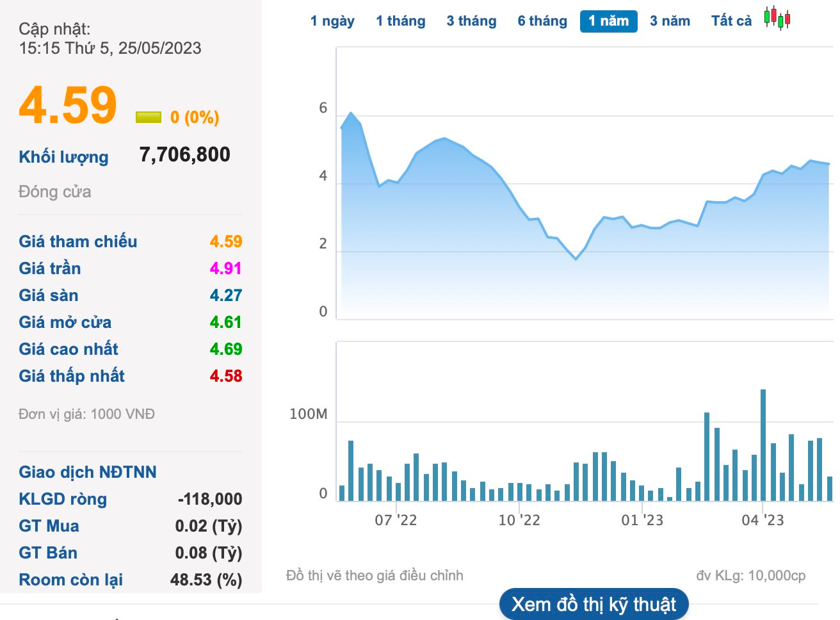840x620 pixels.
Task: Click ceiling price value 4.91
Action: (226, 268)
